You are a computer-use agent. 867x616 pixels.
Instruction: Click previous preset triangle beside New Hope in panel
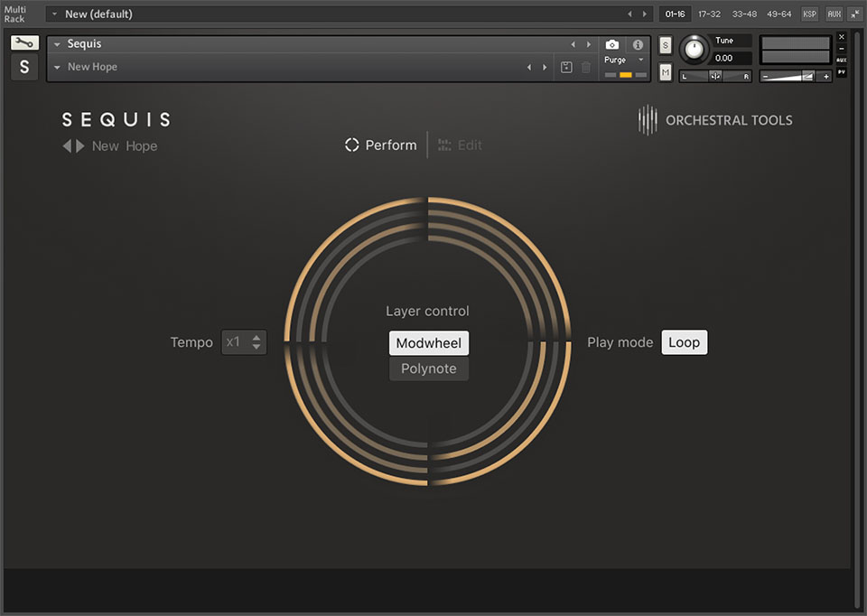tap(67, 146)
